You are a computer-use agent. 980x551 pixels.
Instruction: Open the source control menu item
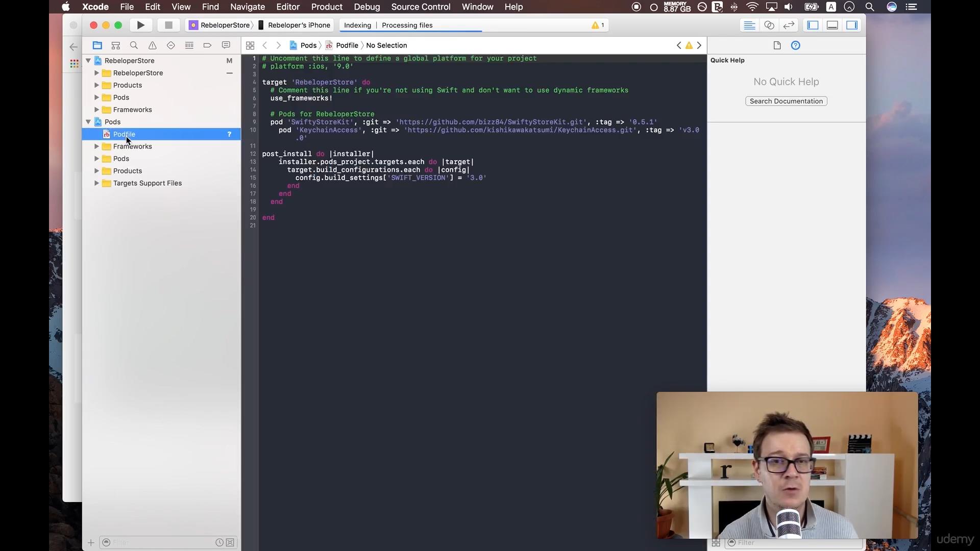tap(421, 7)
